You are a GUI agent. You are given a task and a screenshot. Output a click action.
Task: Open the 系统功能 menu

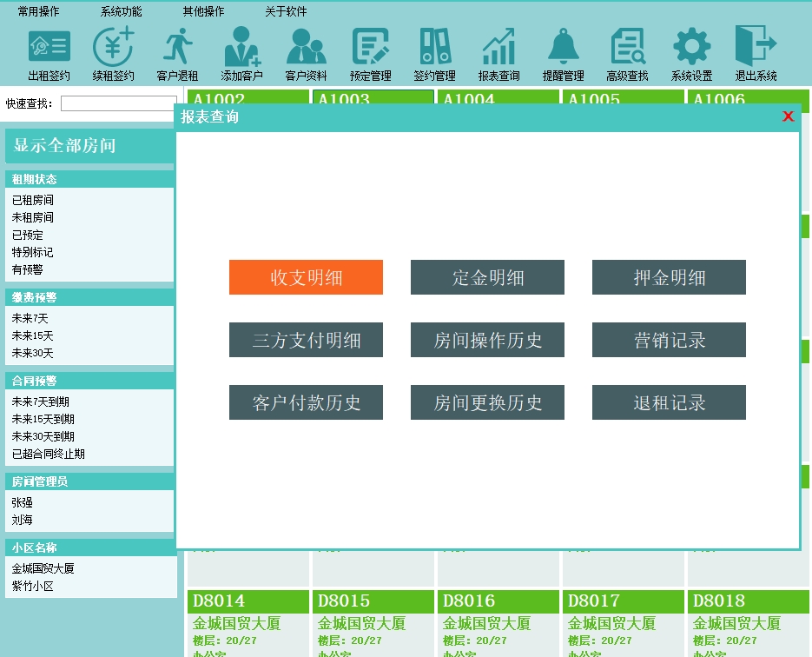coord(121,11)
